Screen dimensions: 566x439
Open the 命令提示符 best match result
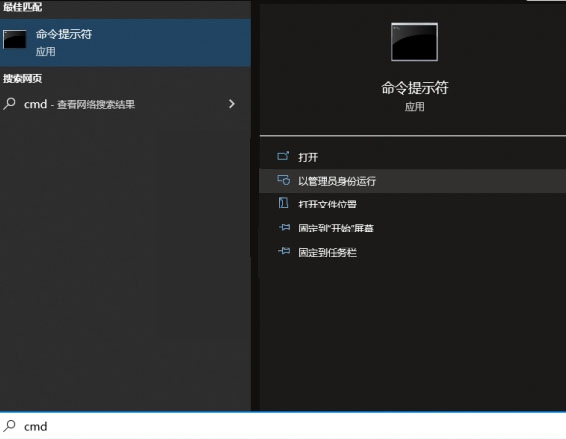click(x=125, y=43)
